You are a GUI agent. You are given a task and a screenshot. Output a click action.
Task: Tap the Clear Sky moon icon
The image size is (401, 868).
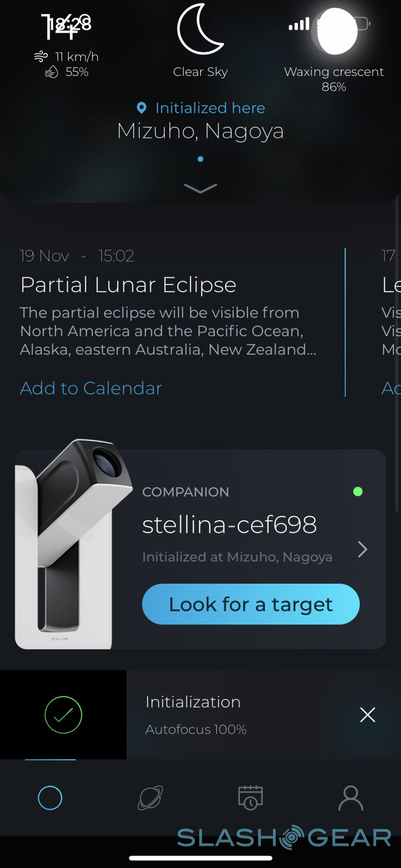click(200, 30)
